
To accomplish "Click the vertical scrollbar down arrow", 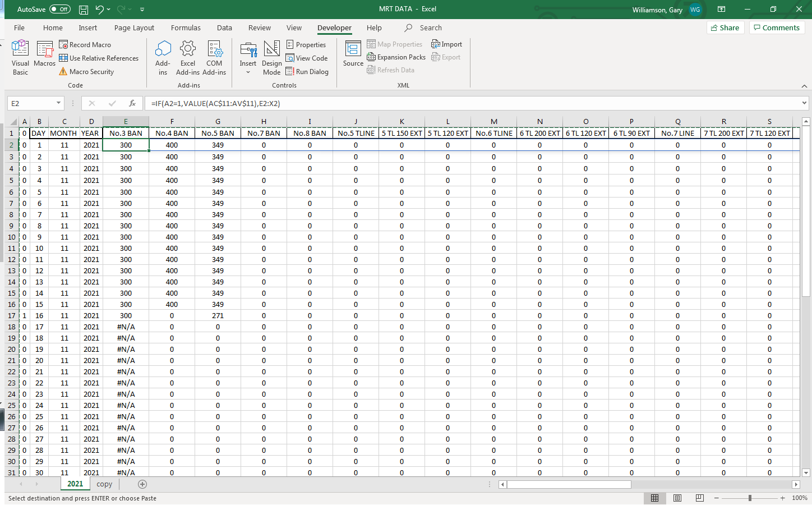I will (806, 472).
